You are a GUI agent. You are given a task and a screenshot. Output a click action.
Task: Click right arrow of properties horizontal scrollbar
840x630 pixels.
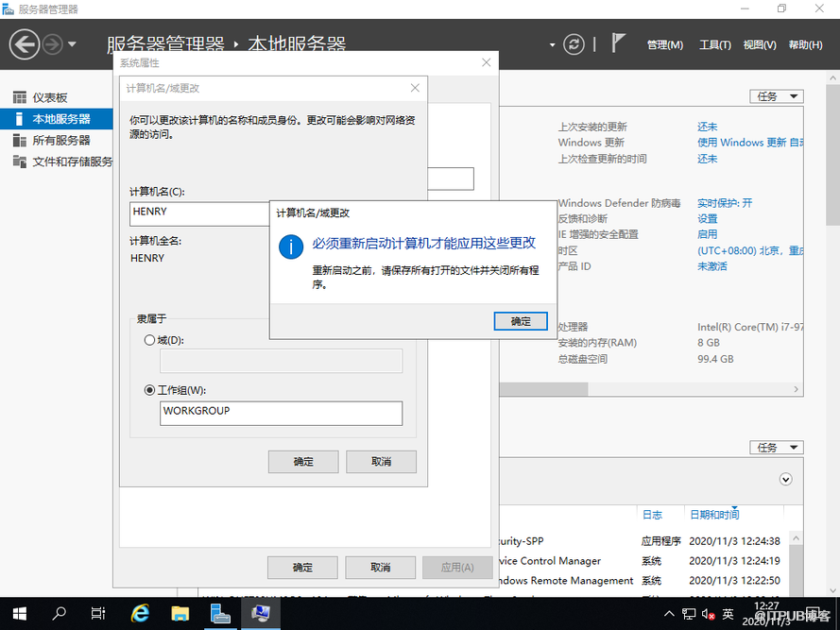point(797,389)
